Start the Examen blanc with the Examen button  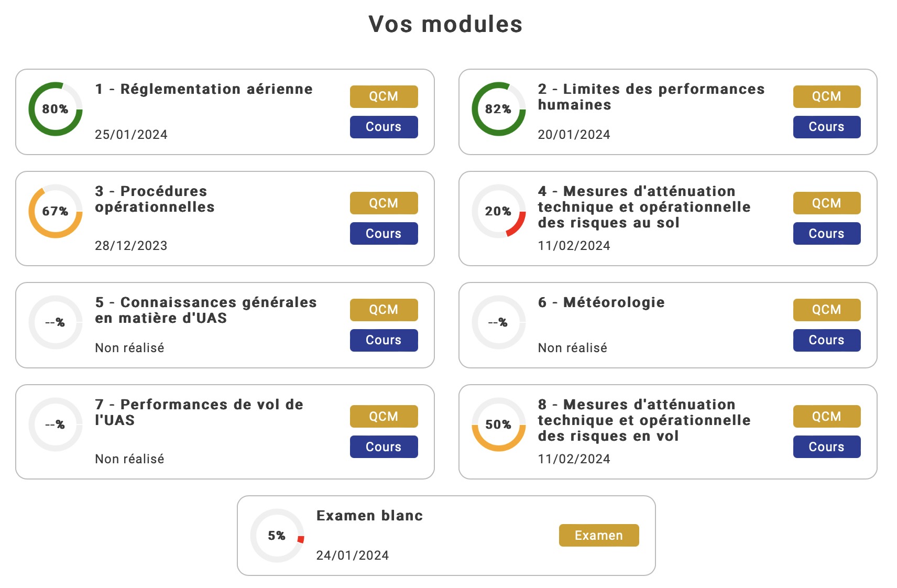(x=599, y=536)
